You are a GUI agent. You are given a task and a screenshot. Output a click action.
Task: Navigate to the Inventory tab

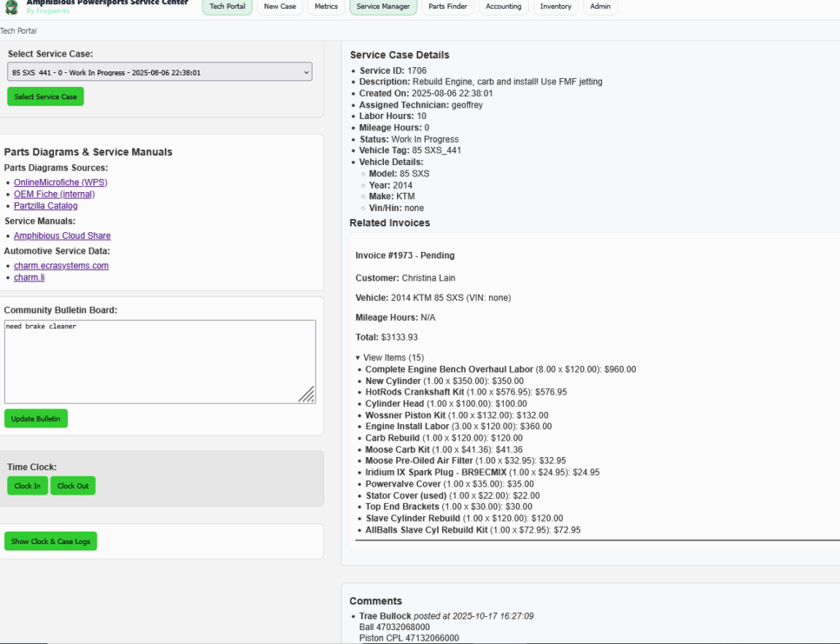[x=555, y=7]
